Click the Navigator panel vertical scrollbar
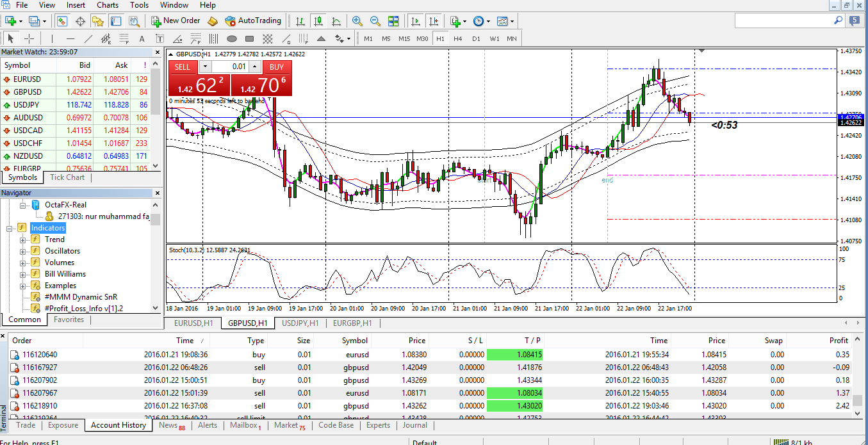The width and height of the screenshot is (868, 445). pyautogui.click(x=156, y=256)
